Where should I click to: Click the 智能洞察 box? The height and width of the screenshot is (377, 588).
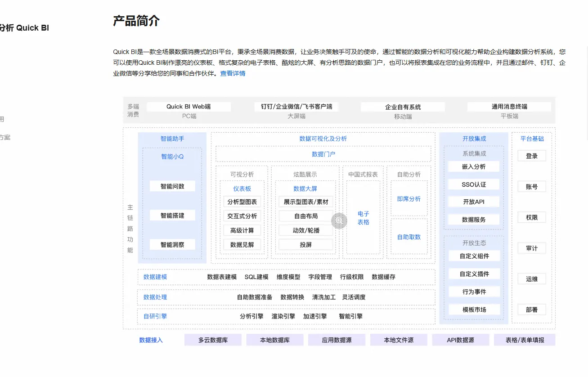172,245
